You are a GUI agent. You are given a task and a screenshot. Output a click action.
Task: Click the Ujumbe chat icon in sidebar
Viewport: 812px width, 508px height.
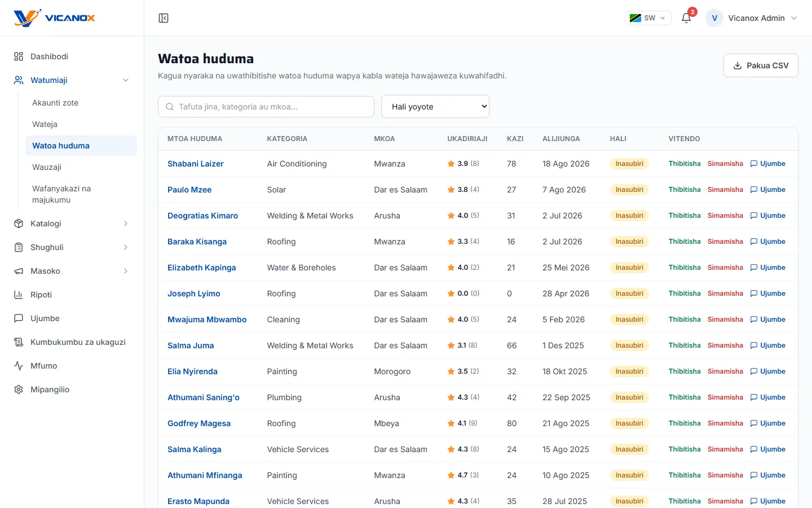coord(19,318)
